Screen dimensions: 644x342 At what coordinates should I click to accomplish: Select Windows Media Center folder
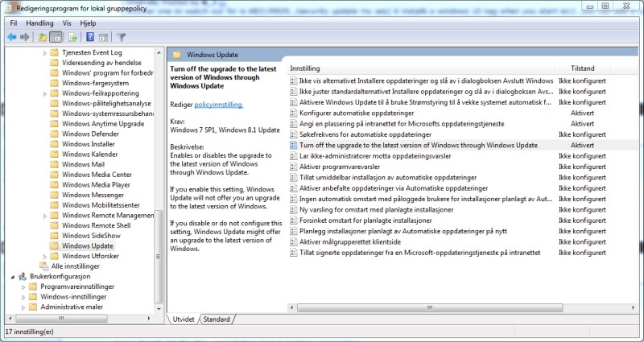(97, 175)
